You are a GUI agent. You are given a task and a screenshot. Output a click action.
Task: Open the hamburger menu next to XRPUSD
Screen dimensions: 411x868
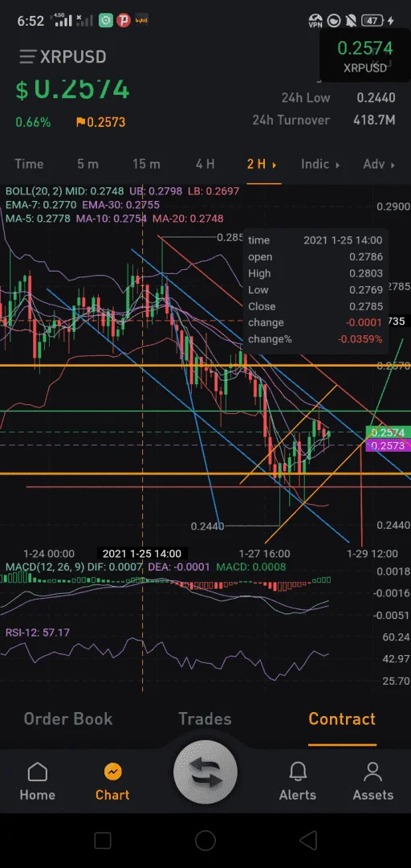(x=27, y=56)
